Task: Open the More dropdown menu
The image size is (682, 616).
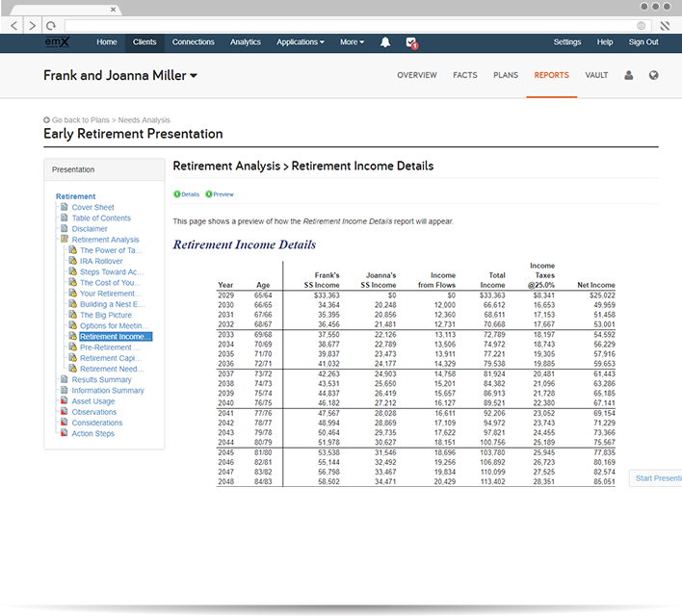Action: (352, 42)
